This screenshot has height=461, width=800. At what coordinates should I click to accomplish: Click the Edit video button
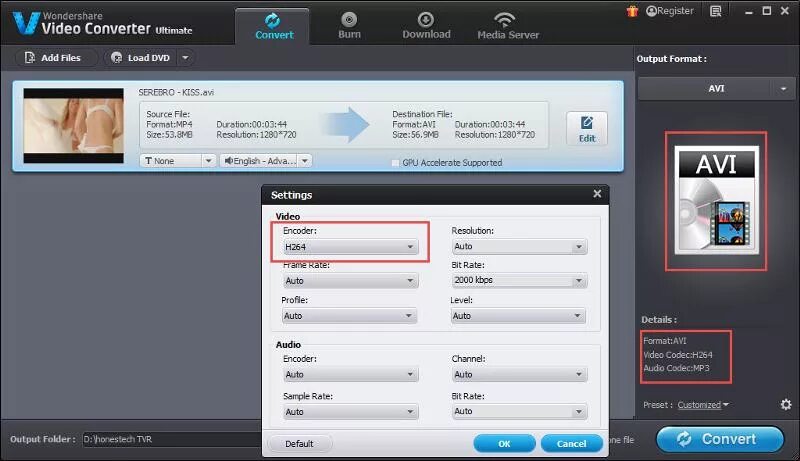[x=587, y=129]
